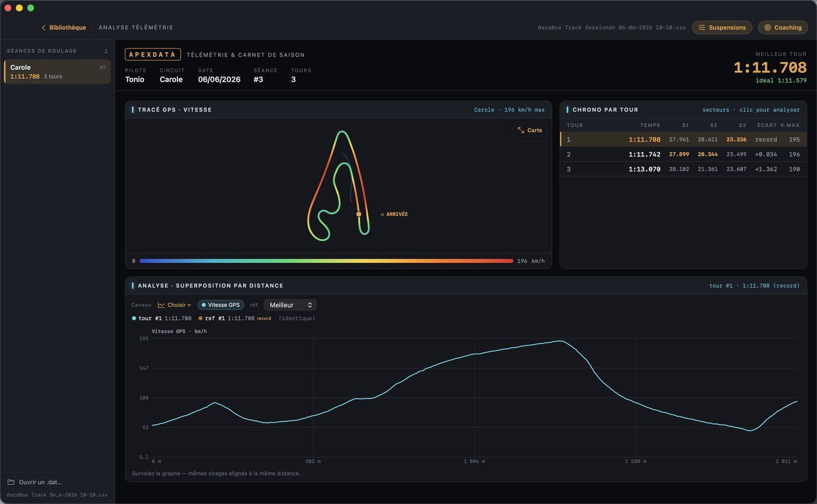817x504 pixels.
Task: Click the S2 sector time 20.344
Action: point(708,155)
